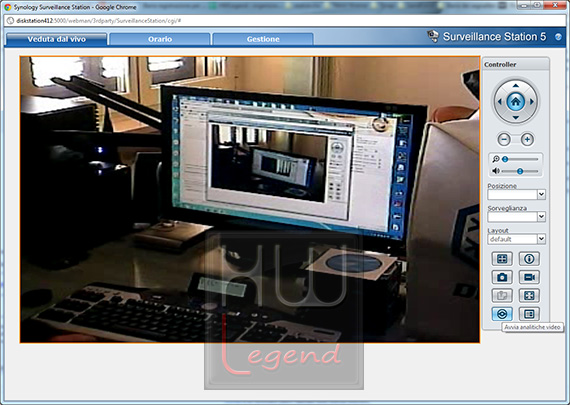570x405 pixels.
Task: Click the diskstation412 URL address bar
Action: pyautogui.click(x=284, y=21)
